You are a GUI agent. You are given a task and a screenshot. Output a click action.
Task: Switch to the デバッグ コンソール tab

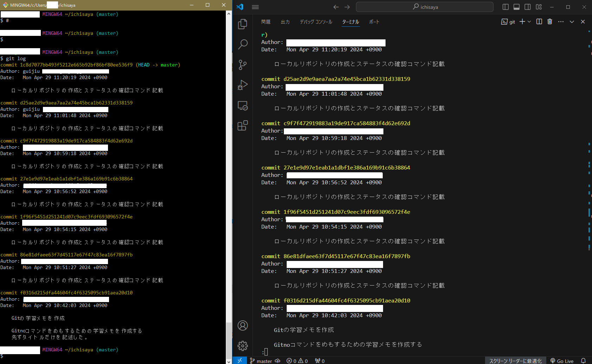pyautogui.click(x=316, y=21)
